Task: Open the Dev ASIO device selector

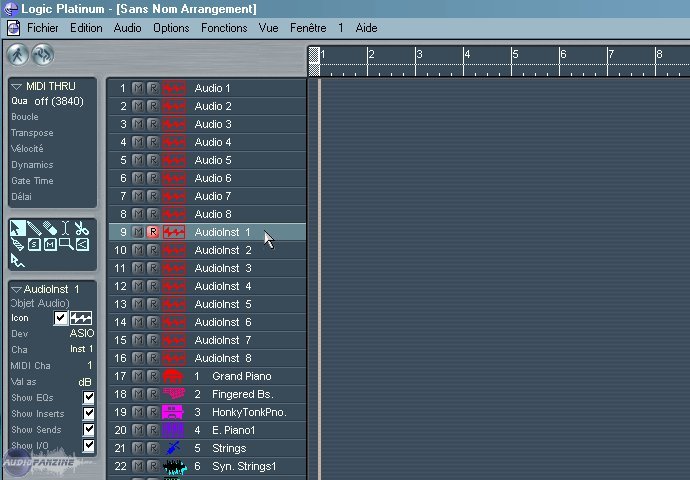Action: point(82,333)
